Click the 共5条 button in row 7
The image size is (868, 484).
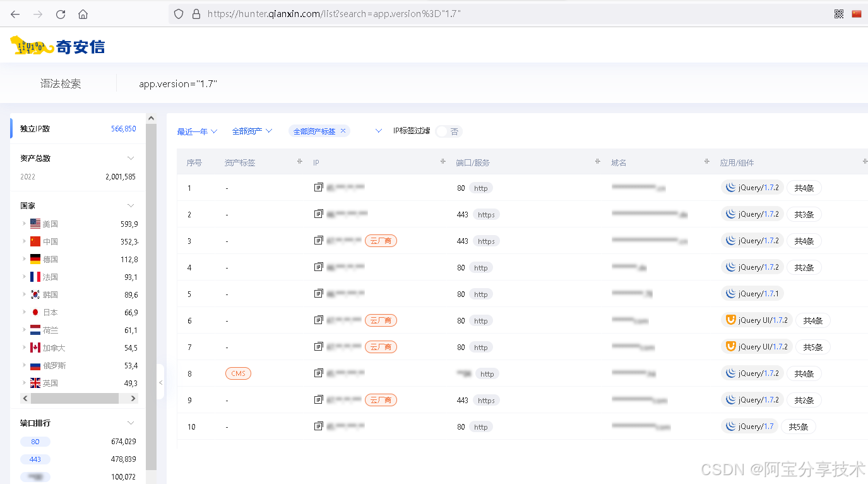(x=813, y=347)
